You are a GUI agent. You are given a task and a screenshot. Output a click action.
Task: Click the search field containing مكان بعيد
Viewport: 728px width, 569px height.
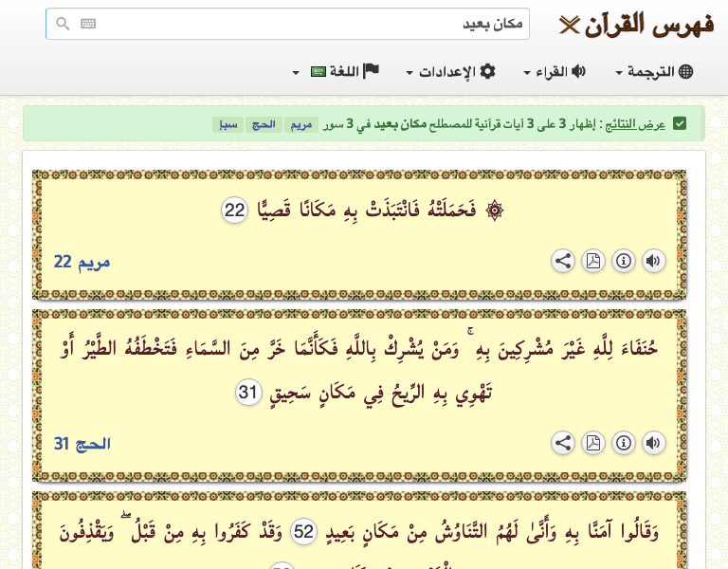[x=313, y=24]
